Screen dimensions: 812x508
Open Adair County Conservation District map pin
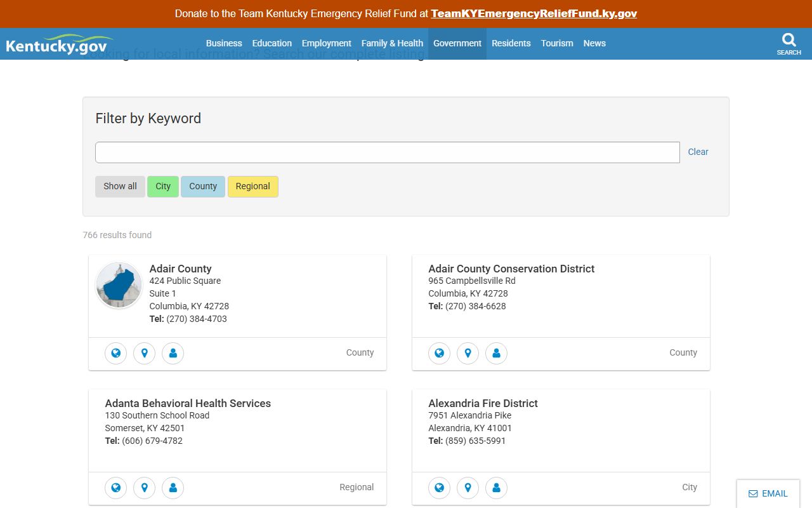click(x=468, y=353)
